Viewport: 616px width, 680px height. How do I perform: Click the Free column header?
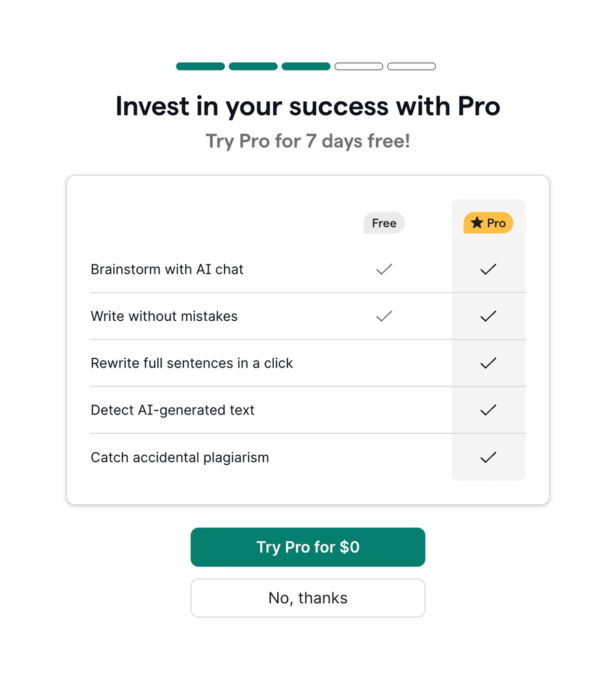[x=384, y=223]
